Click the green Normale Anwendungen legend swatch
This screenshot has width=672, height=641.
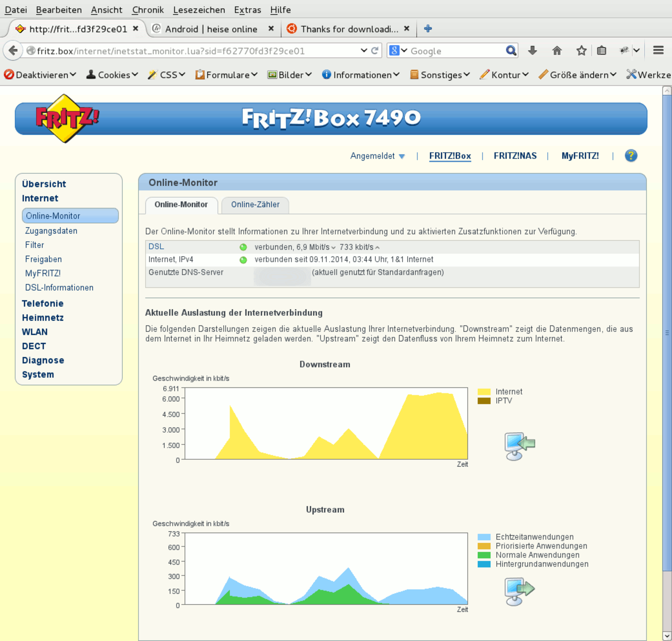click(x=484, y=555)
